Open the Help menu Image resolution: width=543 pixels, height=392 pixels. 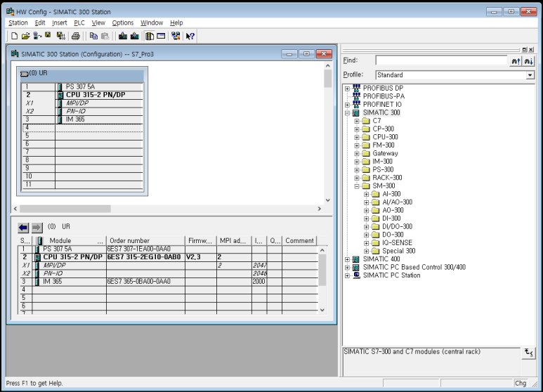(176, 23)
